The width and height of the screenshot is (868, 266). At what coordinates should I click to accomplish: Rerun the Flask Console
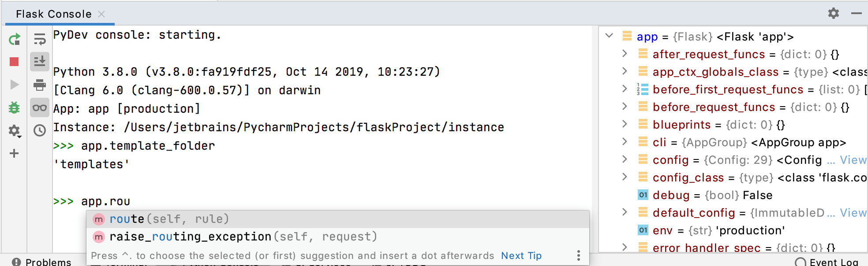click(14, 39)
